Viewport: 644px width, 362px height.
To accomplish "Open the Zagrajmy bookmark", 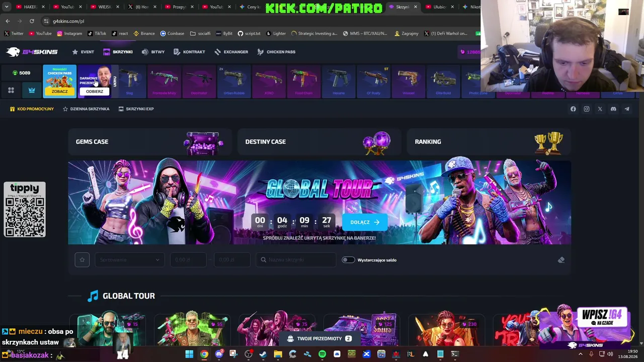I will pyautogui.click(x=407, y=34).
